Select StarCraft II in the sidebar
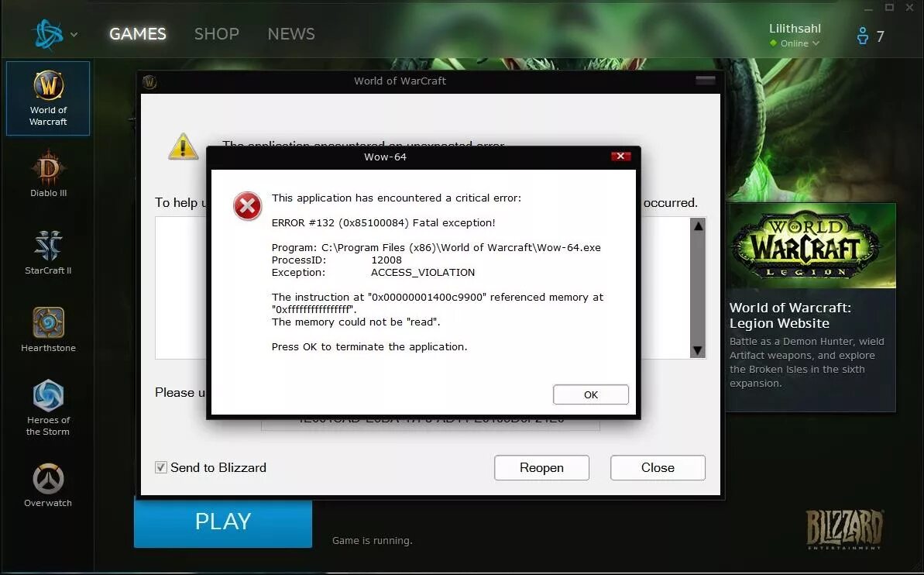Screen dimensions: 924x575 coord(48,253)
